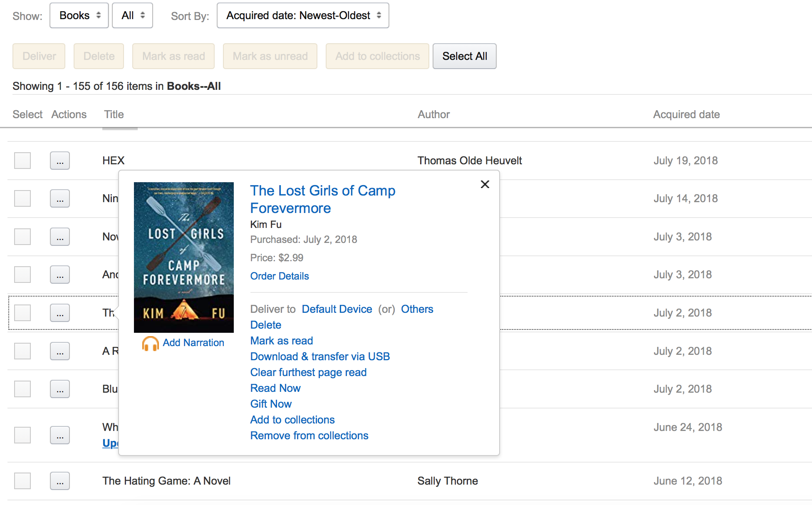The width and height of the screenshot is (812, 505).
Task: Open actions menu for HEX
Action: (x=60, y=161)
